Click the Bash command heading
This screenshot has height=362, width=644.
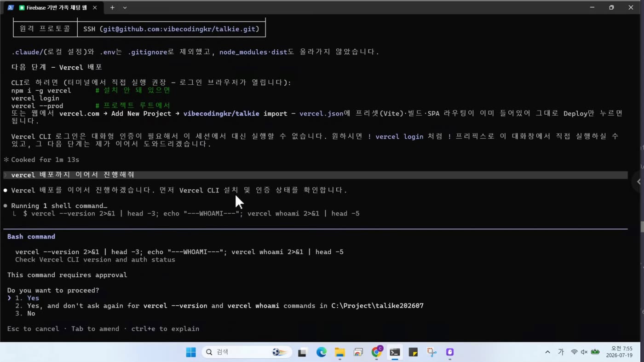click(x=31, y=237)
